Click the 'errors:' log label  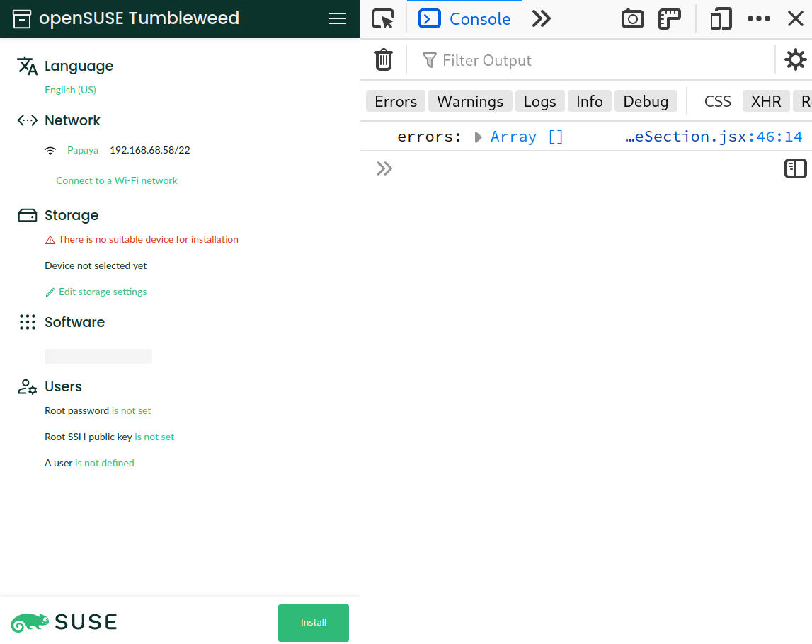[x=429, y=137]
